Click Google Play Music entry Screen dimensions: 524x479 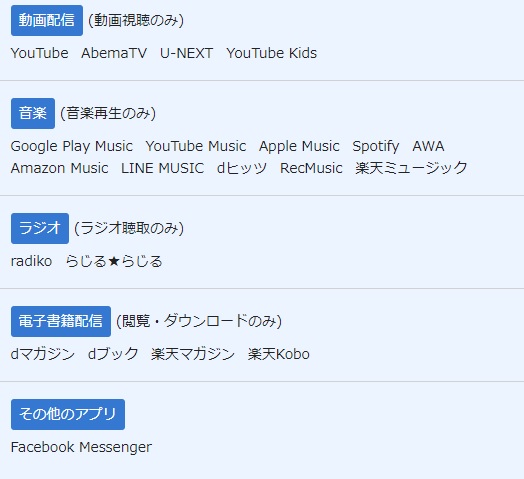72,146
